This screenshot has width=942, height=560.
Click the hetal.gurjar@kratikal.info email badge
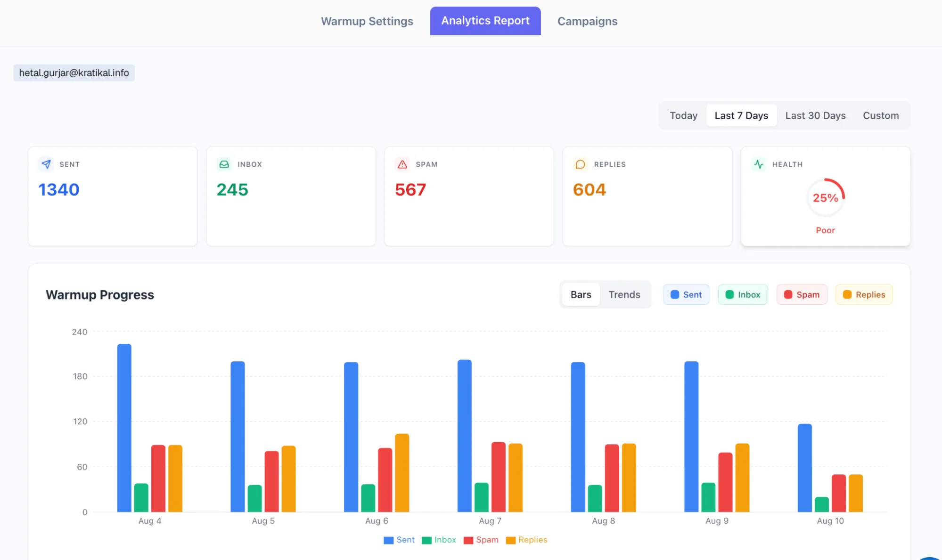pyautogui.click(x=74, y=73)
